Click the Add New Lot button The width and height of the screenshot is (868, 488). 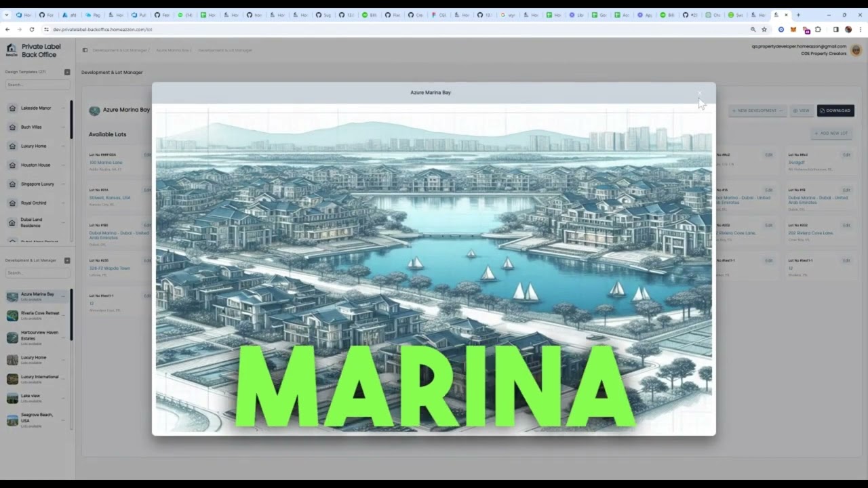(x=831, y=133)
